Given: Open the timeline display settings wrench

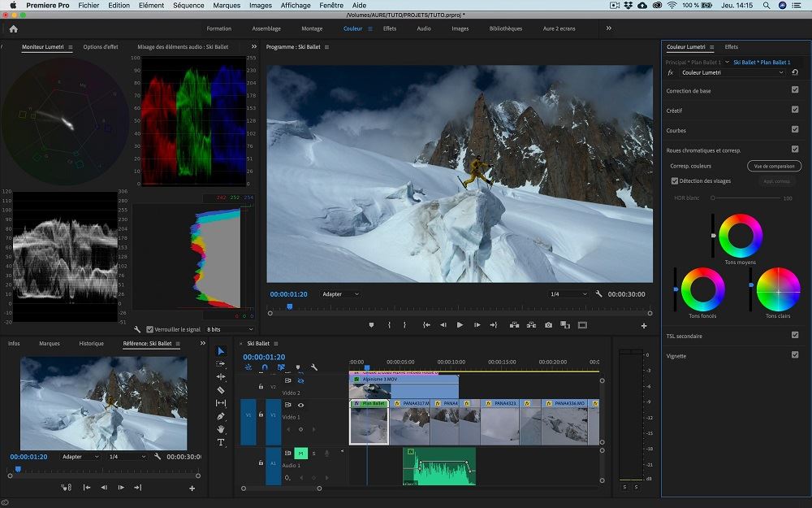Looking at the screenshot, I should click(313, 367).
